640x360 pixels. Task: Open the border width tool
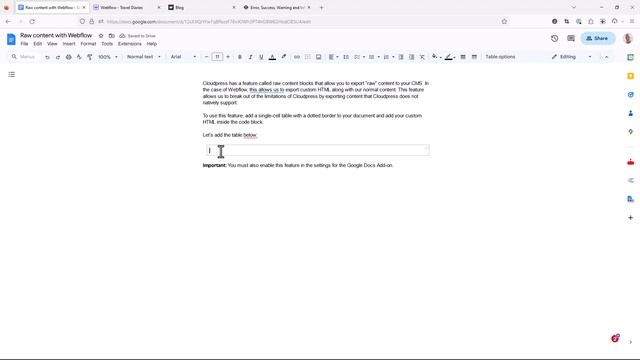463,57
